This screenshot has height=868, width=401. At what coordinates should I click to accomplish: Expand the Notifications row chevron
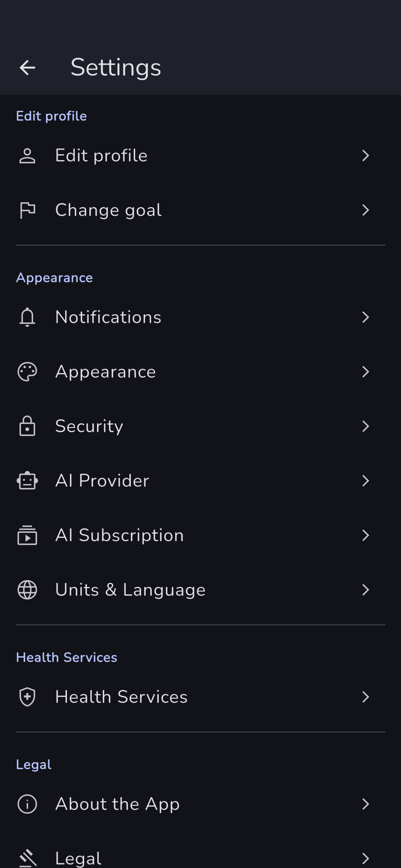(365, 317)
